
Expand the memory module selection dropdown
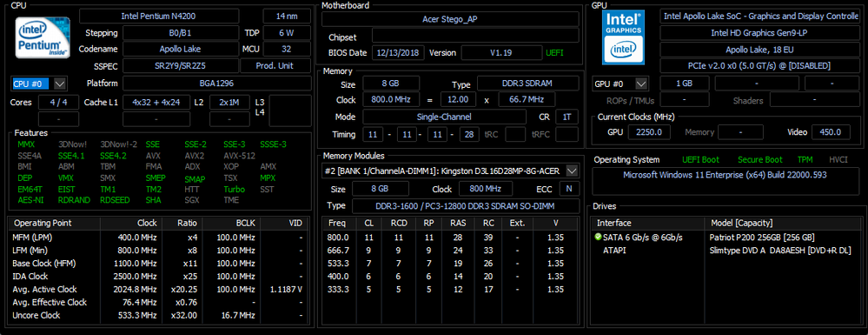pos(573,171)
